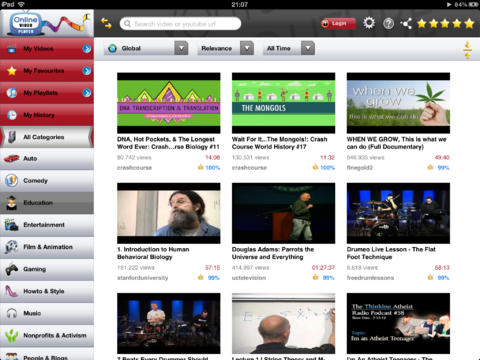This screenshot has height=360, width=480.
Task: Open 'WHEN WE GROW' video title
Action: [396, 143]
